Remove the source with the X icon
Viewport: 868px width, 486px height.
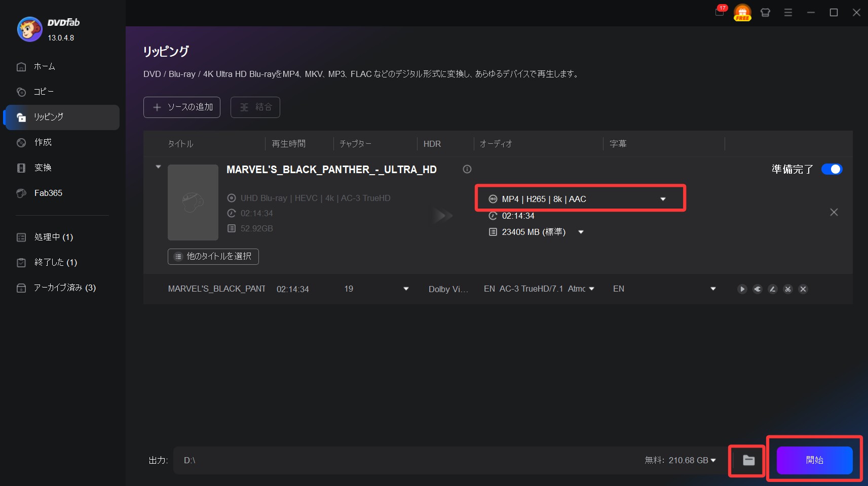834,212
